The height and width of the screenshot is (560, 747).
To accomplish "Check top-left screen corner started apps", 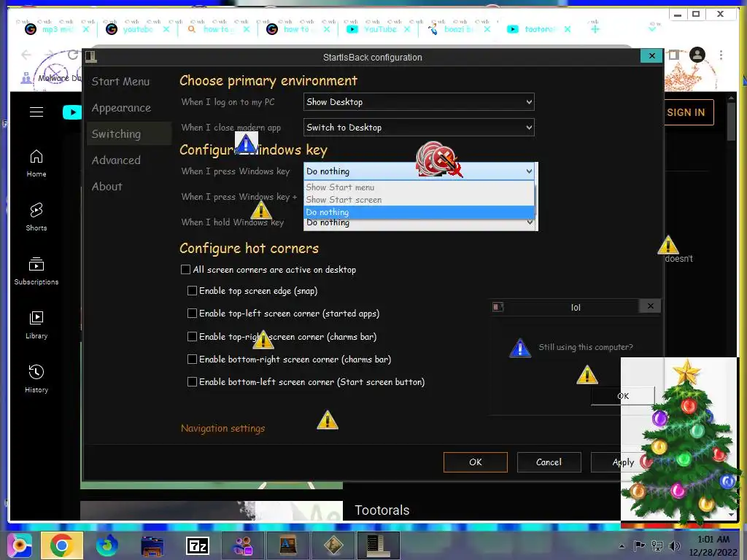I will click(192, 314).
